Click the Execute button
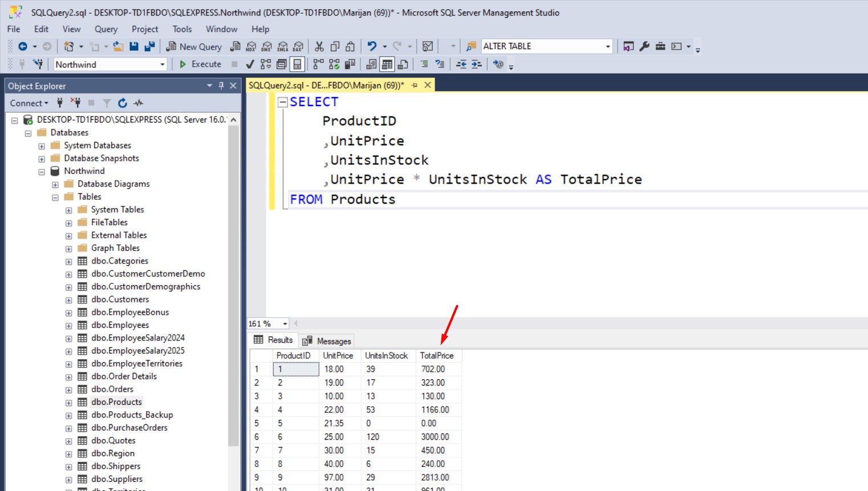The height and width of the screenshot is (491, 868). (x=200, y=64)
